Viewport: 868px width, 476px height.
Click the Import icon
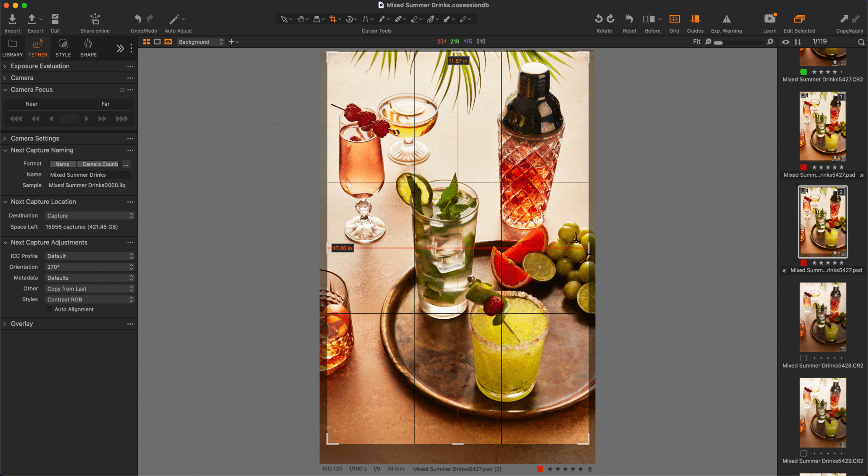(x=12, y=19)
